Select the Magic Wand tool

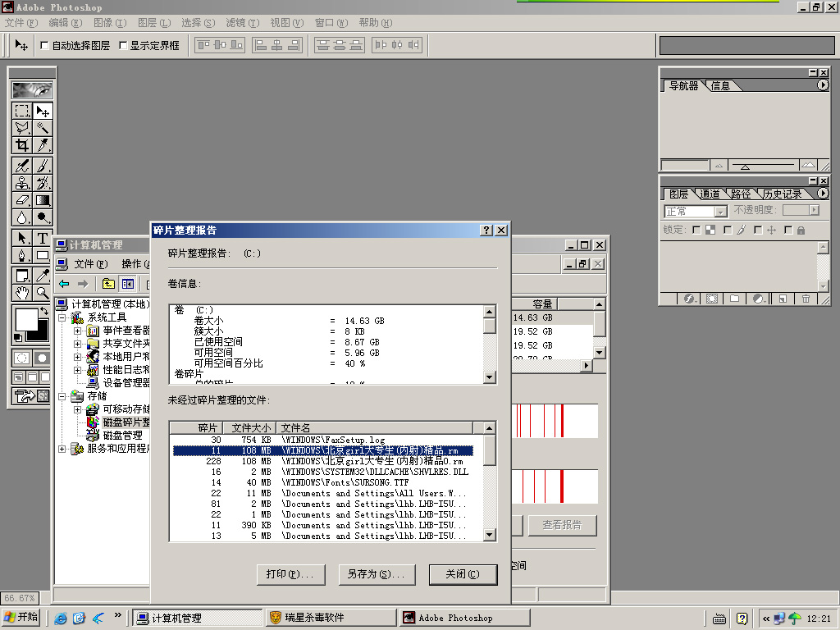43,128
